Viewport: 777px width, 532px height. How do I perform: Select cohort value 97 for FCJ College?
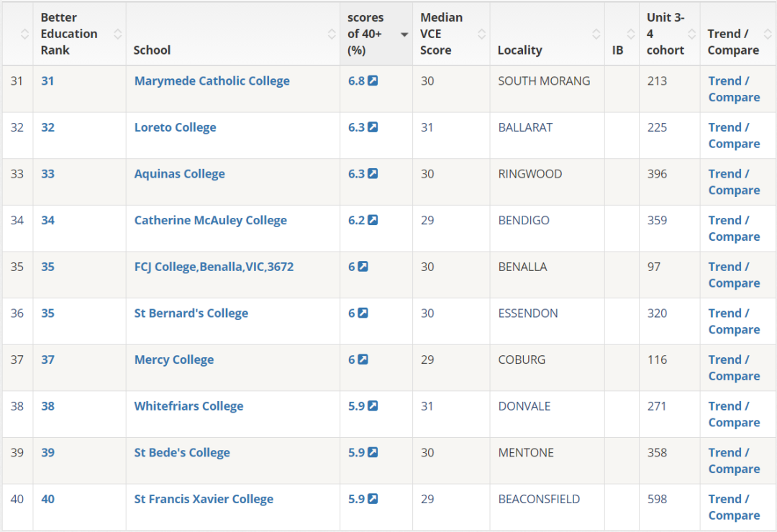coord(653,267)
